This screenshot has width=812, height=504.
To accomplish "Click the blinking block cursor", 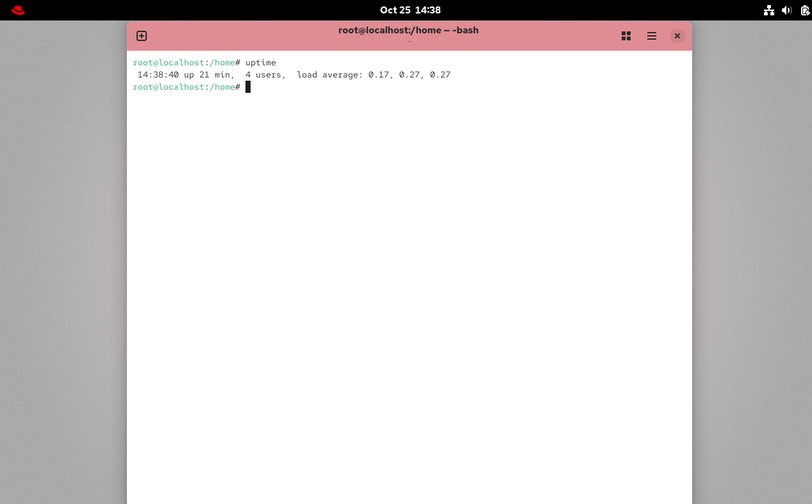I will [x=247, y=86].
